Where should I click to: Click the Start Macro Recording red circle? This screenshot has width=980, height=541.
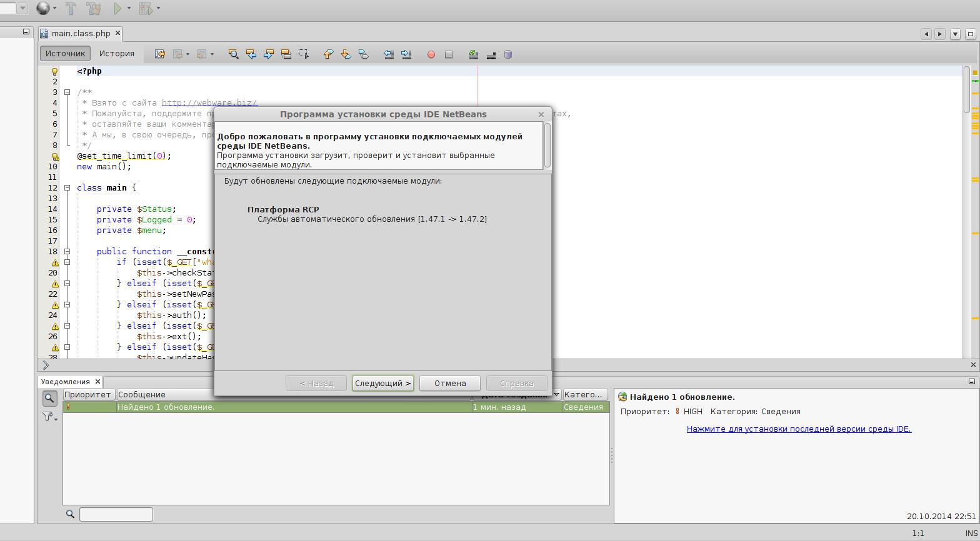tap(431, 54)
